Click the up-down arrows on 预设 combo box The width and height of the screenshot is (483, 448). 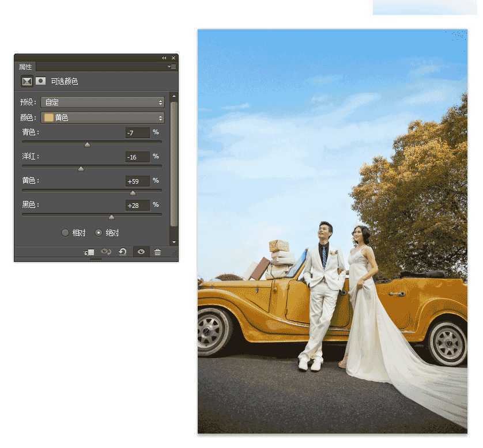160,102
